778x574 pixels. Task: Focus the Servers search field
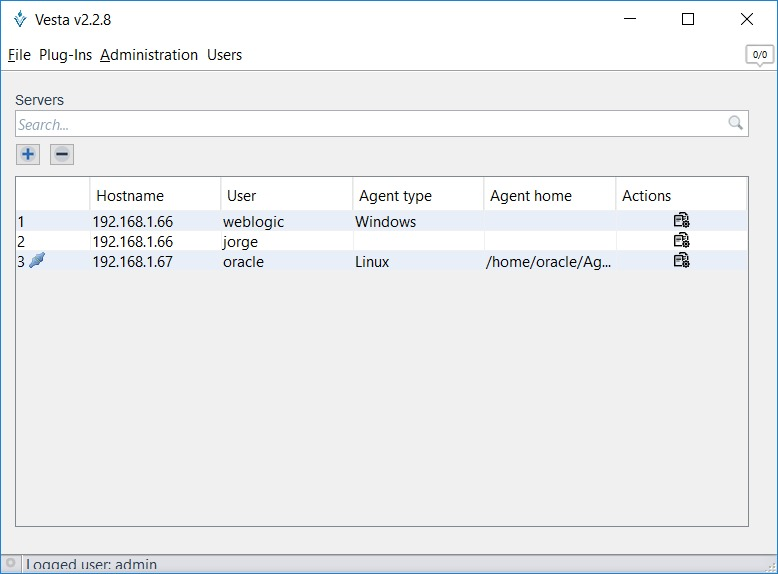click(x=370, y=124)
